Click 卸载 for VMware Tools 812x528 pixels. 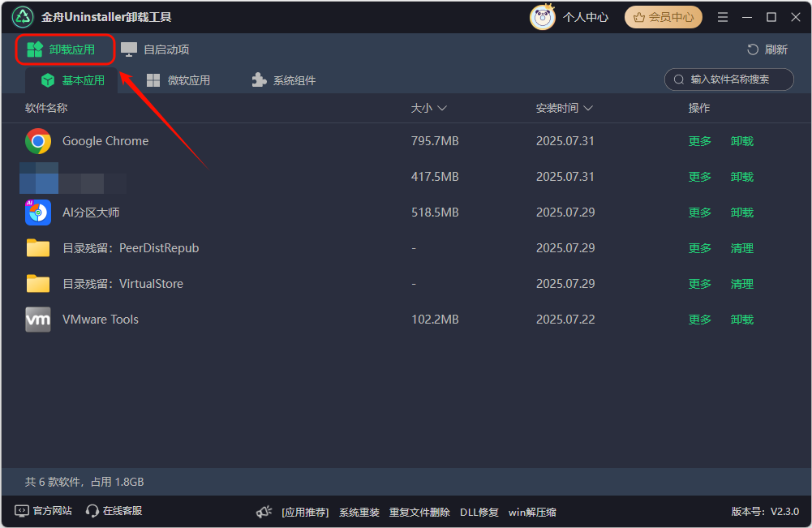tap(741, 320)
